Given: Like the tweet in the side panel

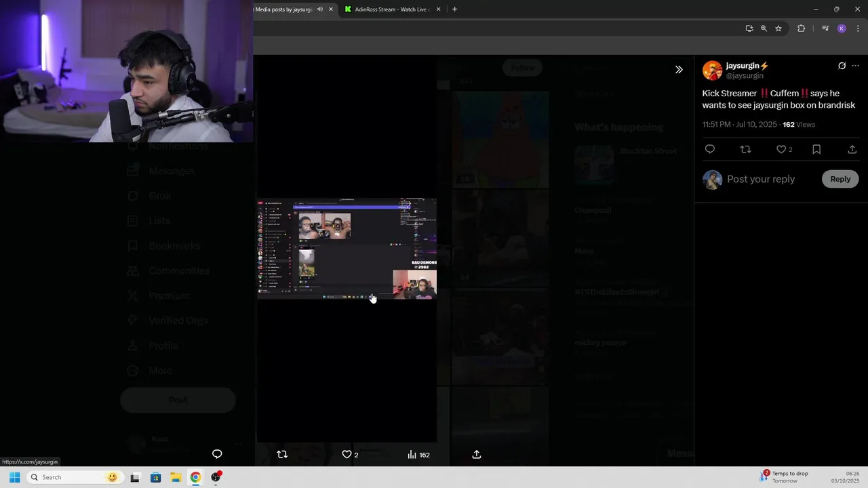Looking at the screenshot, I should (x=781, y=149).
